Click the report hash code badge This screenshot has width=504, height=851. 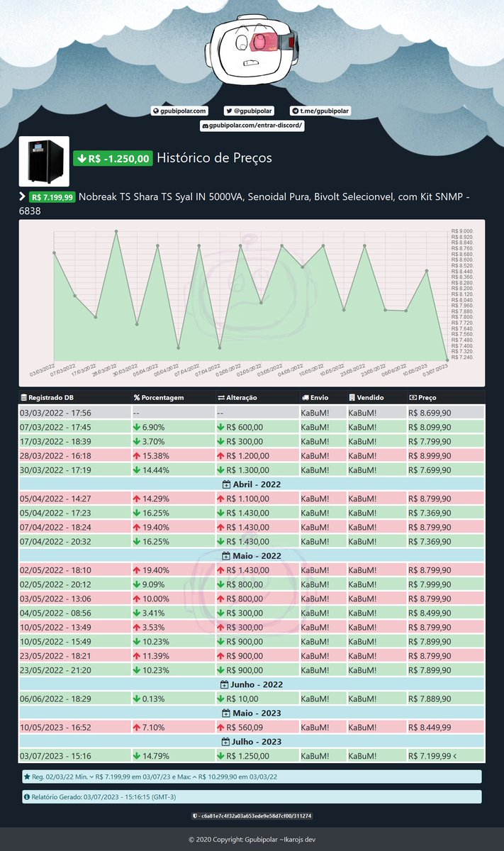pyautogui.click(x=252, y=816)
